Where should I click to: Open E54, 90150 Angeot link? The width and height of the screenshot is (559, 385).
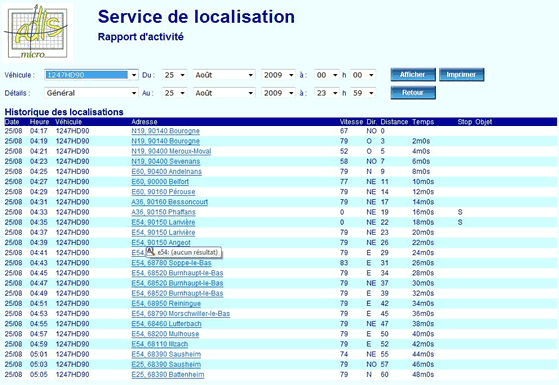[x=161, y=243]
